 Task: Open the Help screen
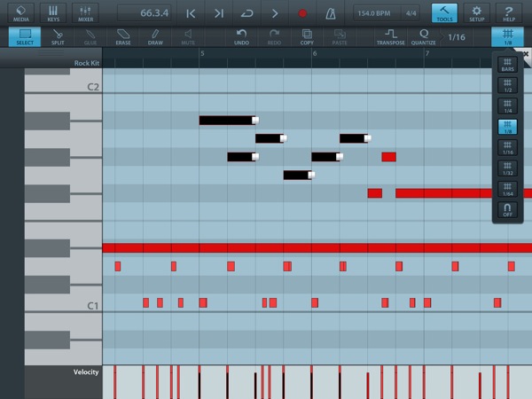(x=509, y=13)
